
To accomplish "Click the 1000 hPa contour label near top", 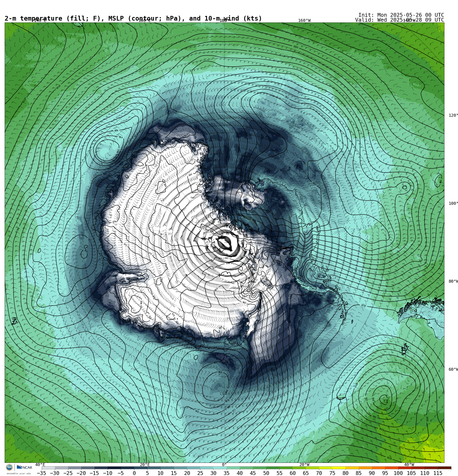I will 296,47.
